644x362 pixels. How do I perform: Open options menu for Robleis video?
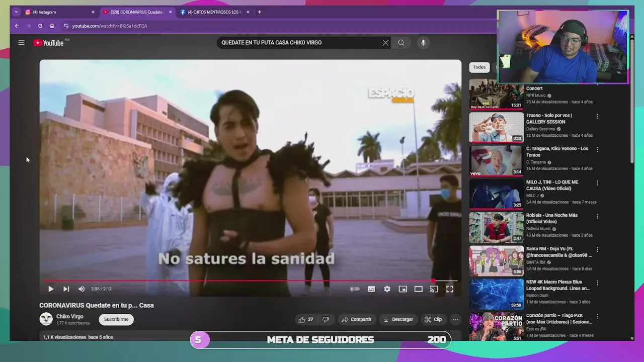coord(597,216)
